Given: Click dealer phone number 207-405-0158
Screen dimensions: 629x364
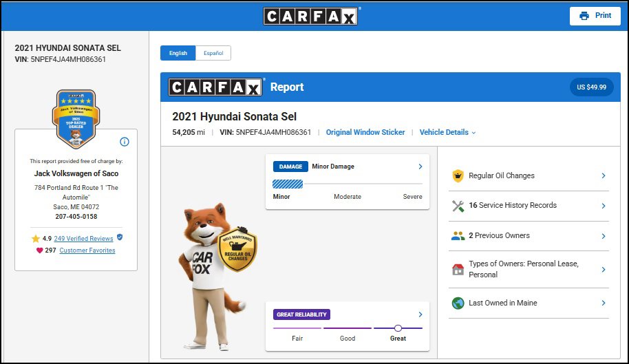Looking at the screenshot, I should (76, 217).
